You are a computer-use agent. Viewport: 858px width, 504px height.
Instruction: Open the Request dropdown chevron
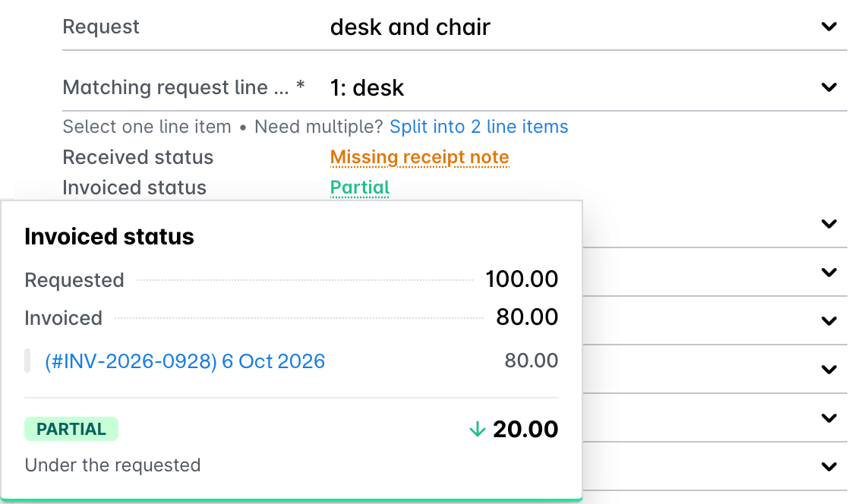tap(829, 27)
